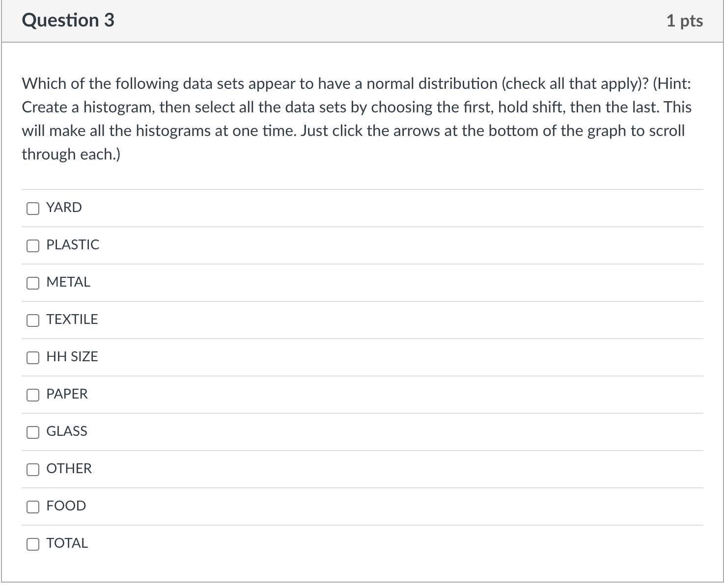The height and width of the screenshot is (588, 724).
Task: Check the TEXTILE checkbox
Action: (32, 320)
